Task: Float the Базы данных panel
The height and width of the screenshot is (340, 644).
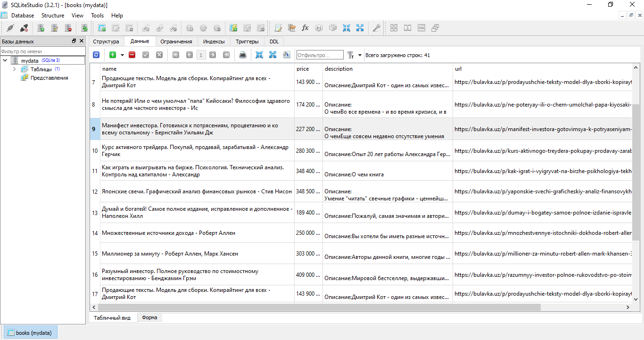Action: pos(74,41)
